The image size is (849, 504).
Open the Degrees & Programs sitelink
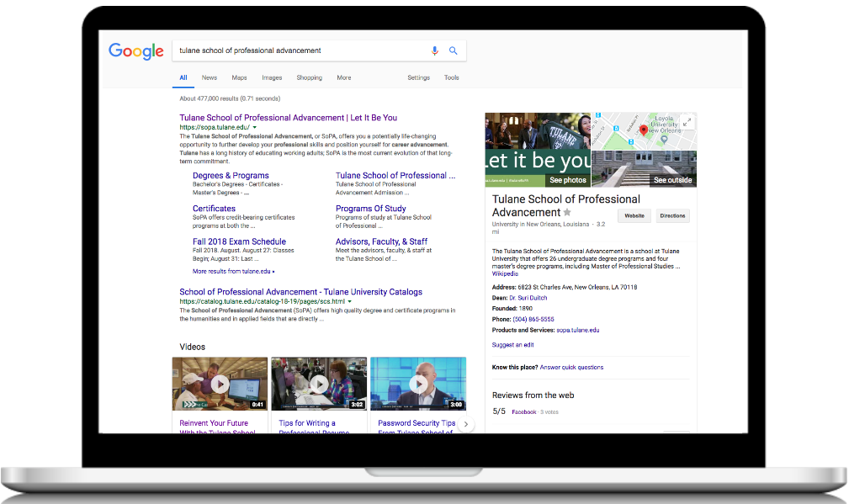pos(231,176)
